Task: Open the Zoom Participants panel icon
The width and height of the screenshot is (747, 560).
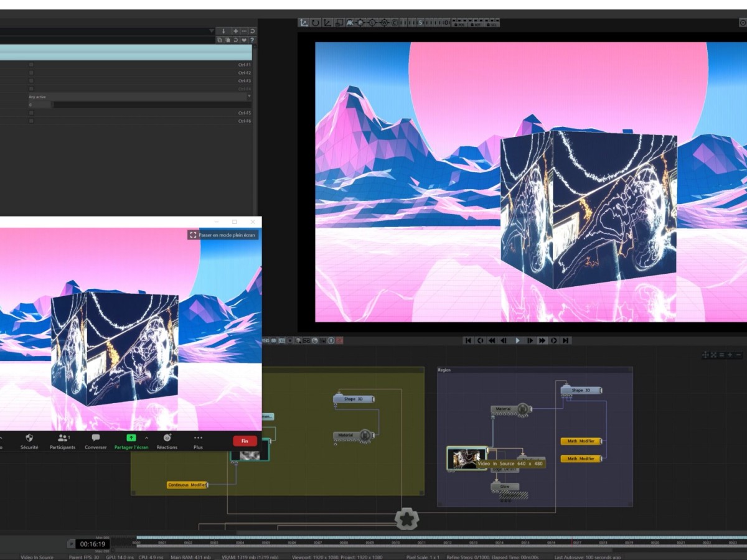Action: click(62, 438)
